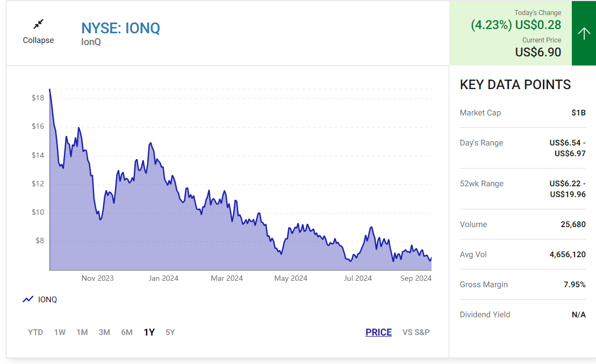Image resolution: width=596 pixels, height=364 pixels.
Task: Click the green up-arrow price change icon
Action: coord(584,33)
